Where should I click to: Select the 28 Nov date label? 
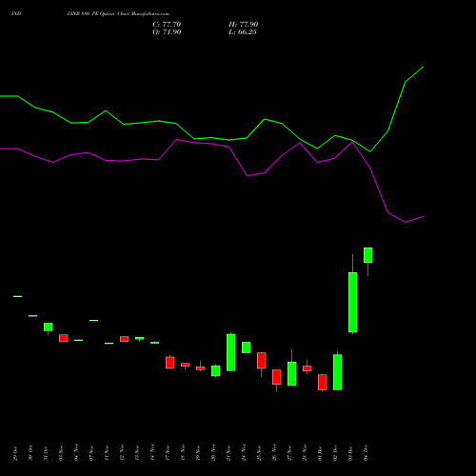pos(305,453)
